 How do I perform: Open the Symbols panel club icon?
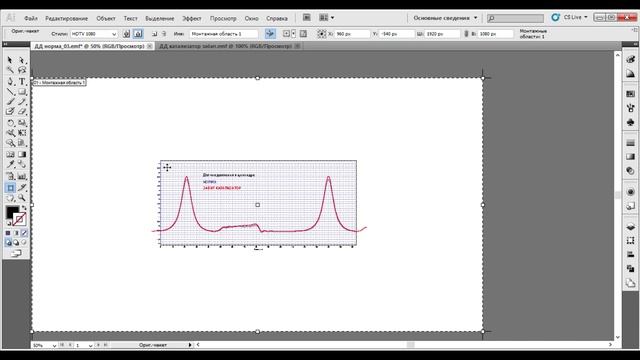(x=631, y=122)
